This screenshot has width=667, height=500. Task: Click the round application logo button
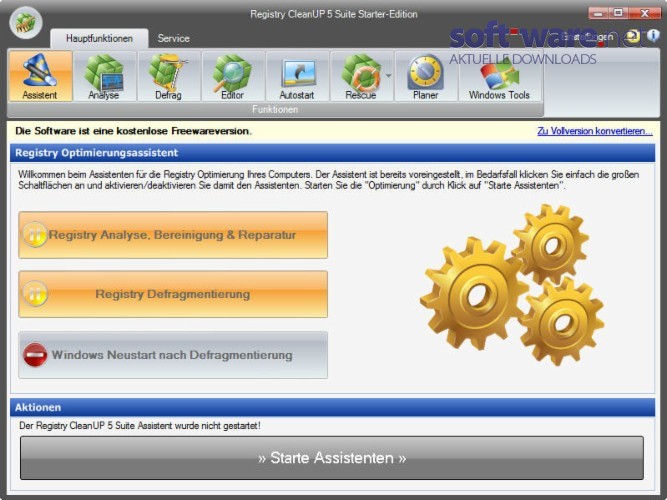pos(26,23)
